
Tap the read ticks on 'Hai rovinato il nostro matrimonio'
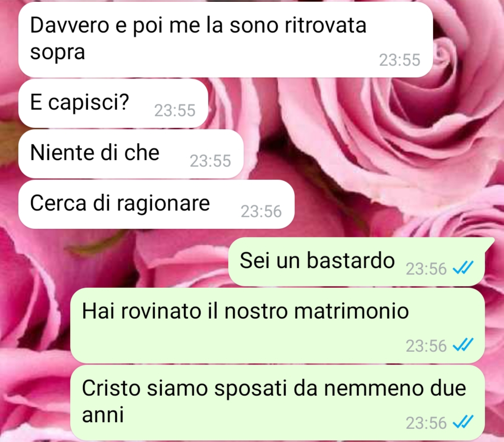pos(463,345)
